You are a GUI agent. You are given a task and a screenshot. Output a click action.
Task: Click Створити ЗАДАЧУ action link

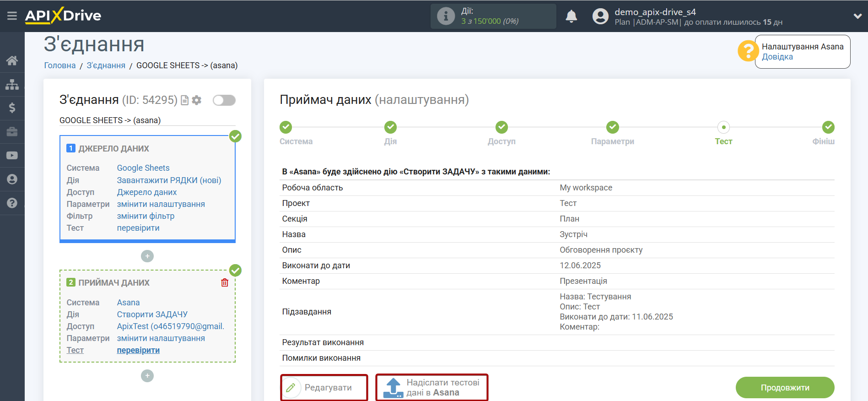point(152,314)
